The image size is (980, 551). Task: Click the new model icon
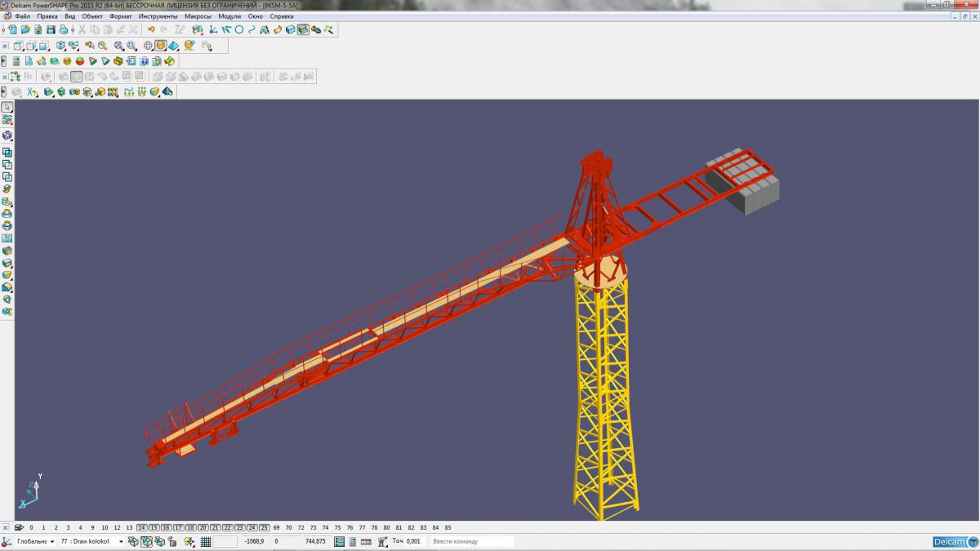(13, 29)
